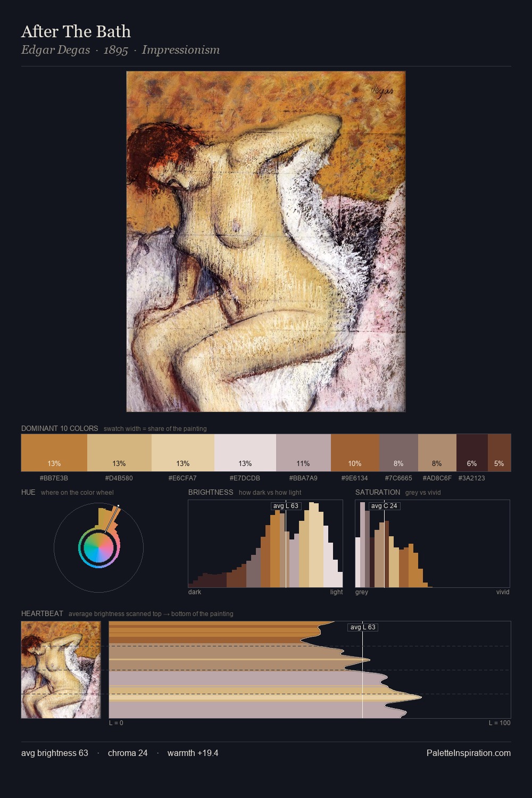Open the PaletteInspiration.com link
The width and height of the screenshot is (532, 798).
469,753
